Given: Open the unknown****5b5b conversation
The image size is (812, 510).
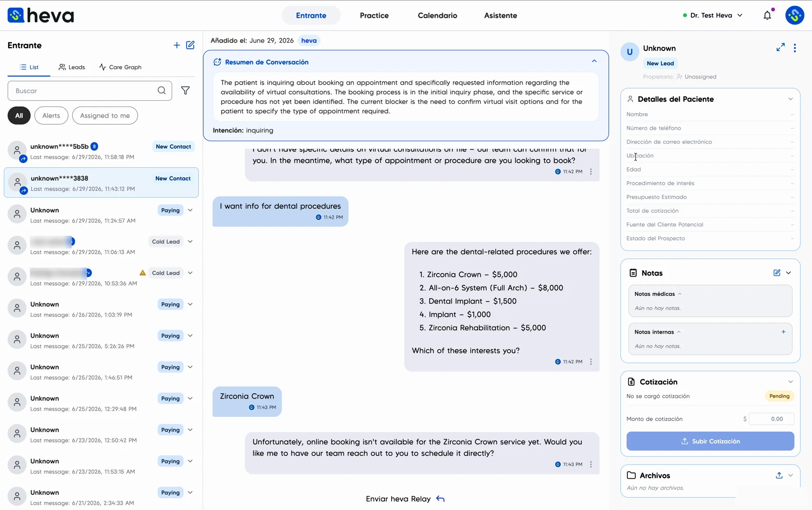Looking at the screenshot, I should coord(101,151).
